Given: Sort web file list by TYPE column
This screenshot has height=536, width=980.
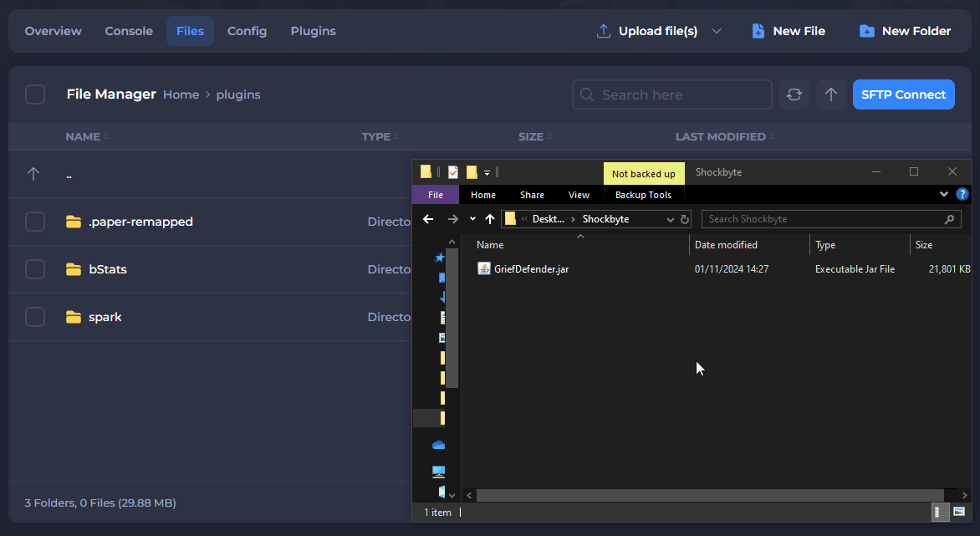Looking at the screenshot, I should pyautogui.click(x=380, y=137).
